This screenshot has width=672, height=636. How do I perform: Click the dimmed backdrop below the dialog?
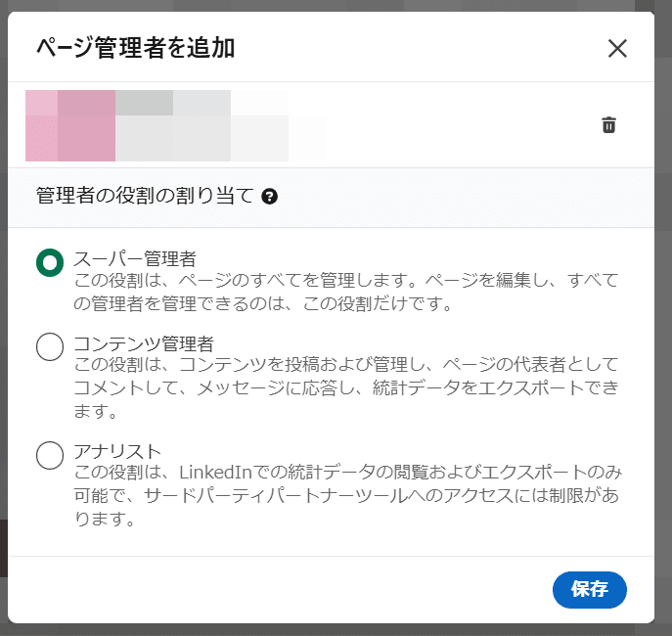(333, 629)
